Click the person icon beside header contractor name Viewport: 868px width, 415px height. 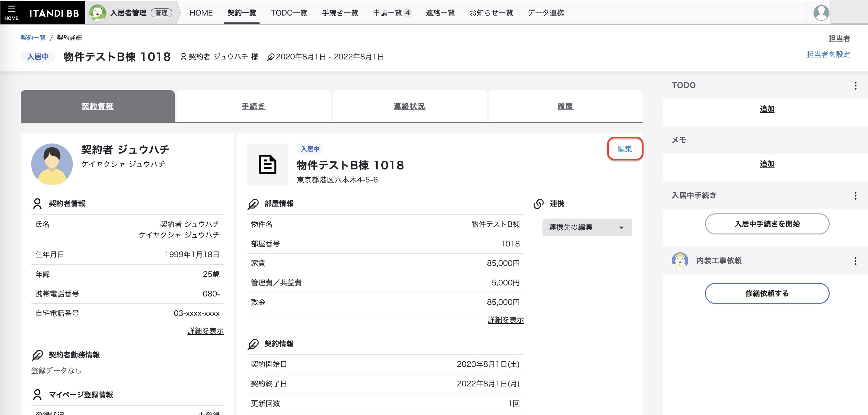(183, 57)
